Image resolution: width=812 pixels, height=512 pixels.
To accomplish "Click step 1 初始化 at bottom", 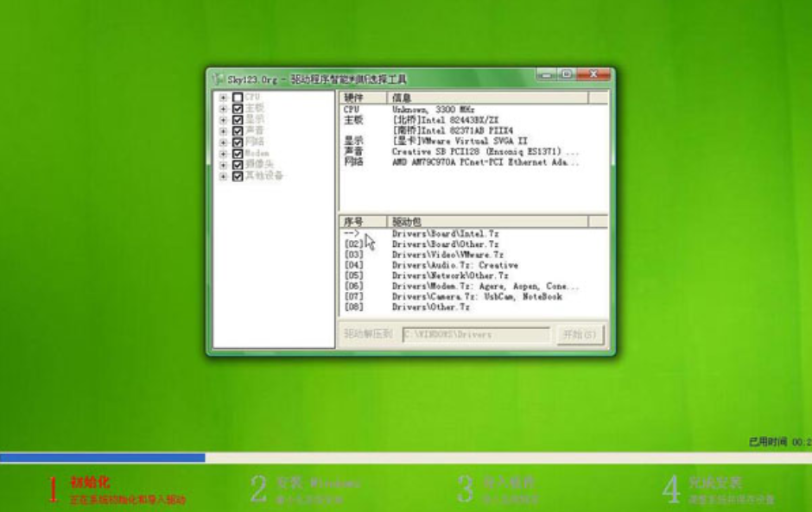I will pos(90,483).
